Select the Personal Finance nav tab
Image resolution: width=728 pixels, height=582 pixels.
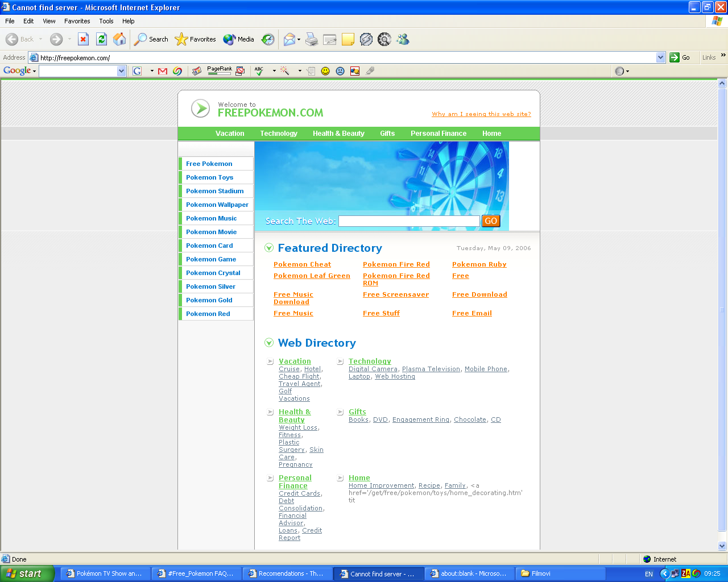coord(439,134)
